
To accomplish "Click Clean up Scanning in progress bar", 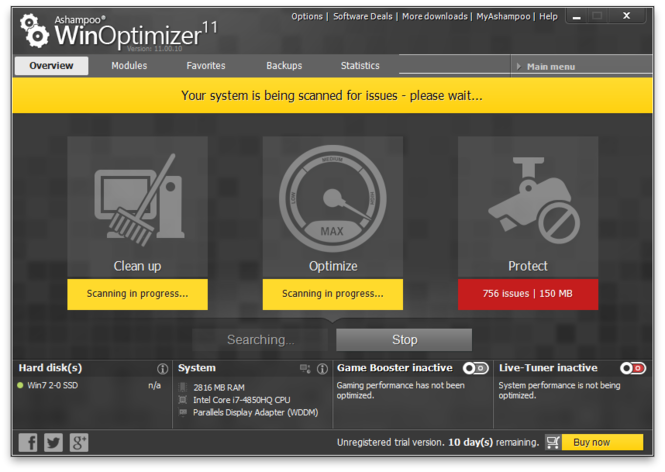I will tap(137, 294).
